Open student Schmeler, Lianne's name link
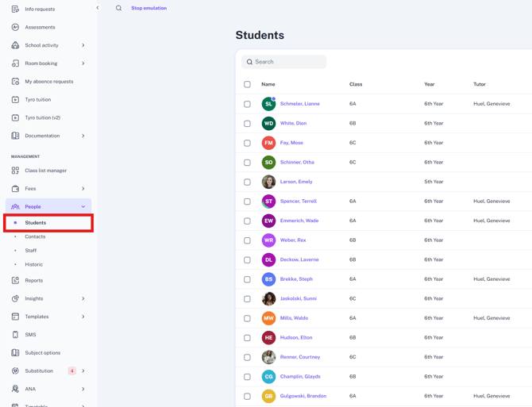The height and width of the screenshot is (407, 532). point(300,104)
